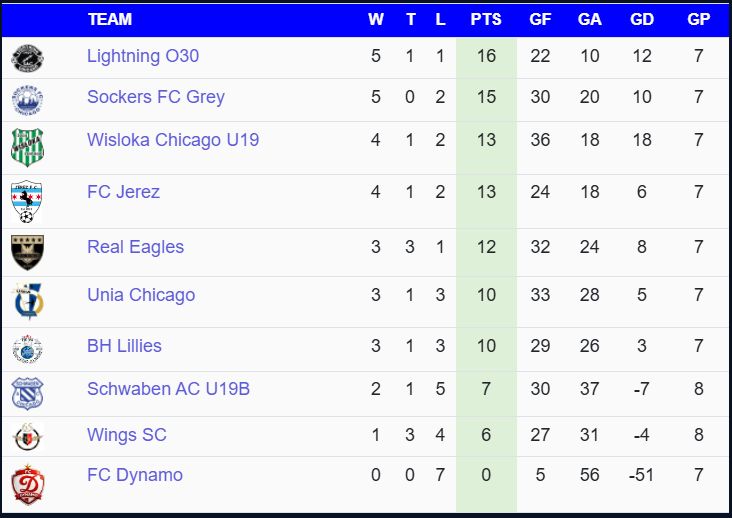Click the Sockers FC Grey team logo

click(x=27, y=100)
